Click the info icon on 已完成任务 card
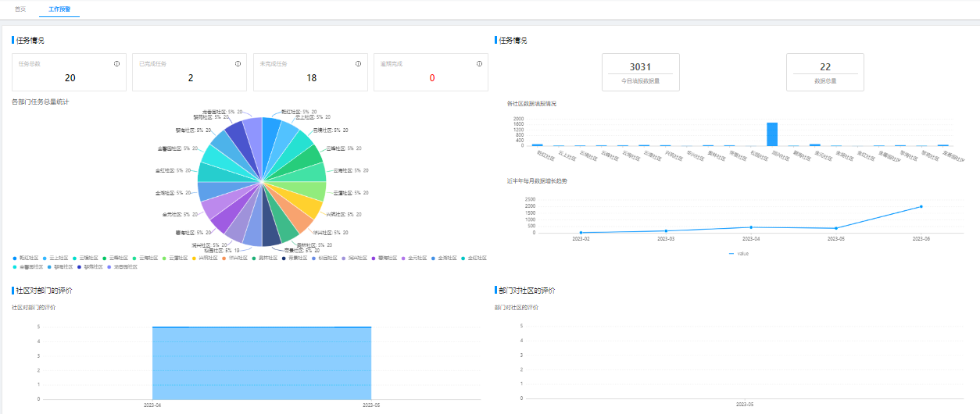This screenshot has height=414, width=980. point(238,64)
